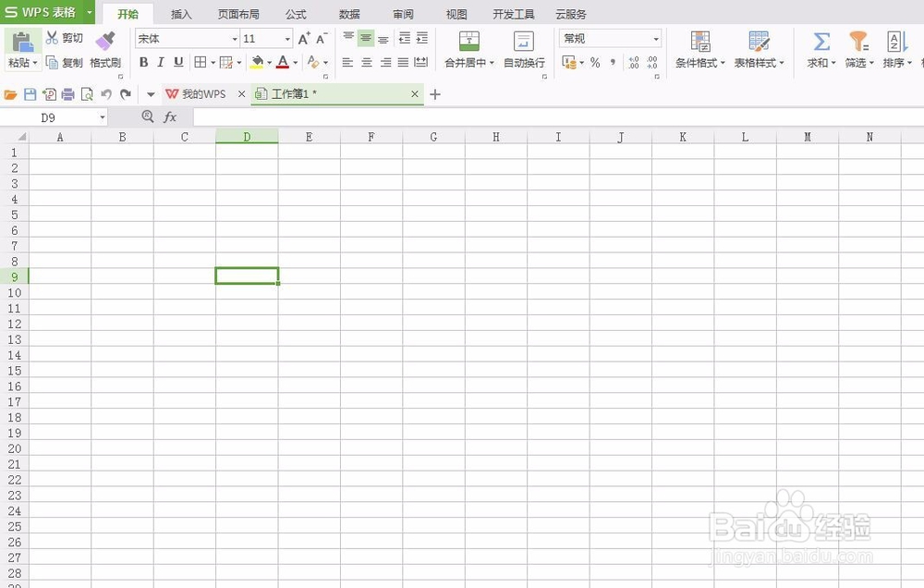Toggle Bold formatting
Viewport: 924px width, 588px height.
point(143,62)
